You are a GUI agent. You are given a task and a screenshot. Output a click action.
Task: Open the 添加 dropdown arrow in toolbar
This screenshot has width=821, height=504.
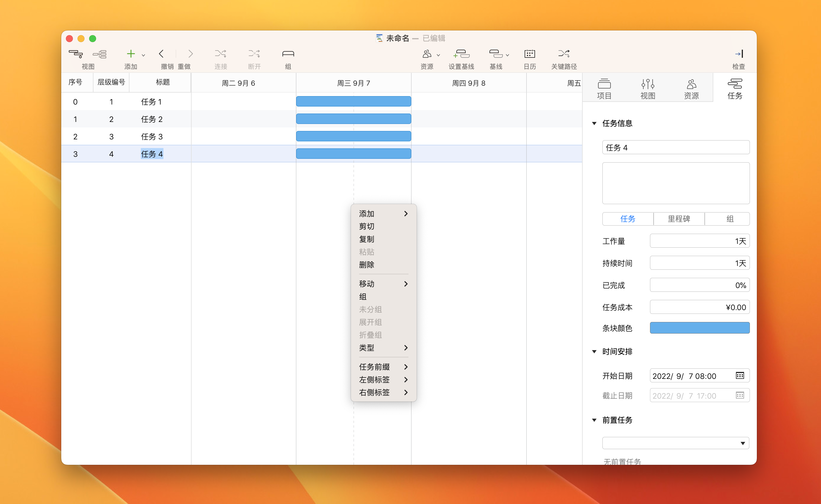click(143, 54)
